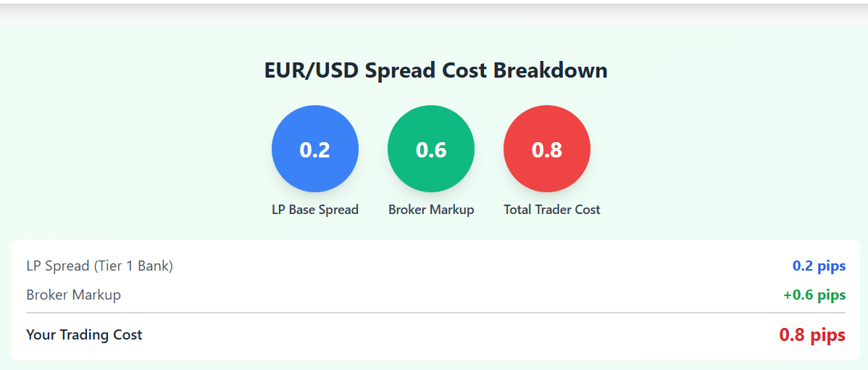This screenshot has height=370, width=868.
Task: Click the divider line above Your Trading Cost
Action: pos(435,313)
